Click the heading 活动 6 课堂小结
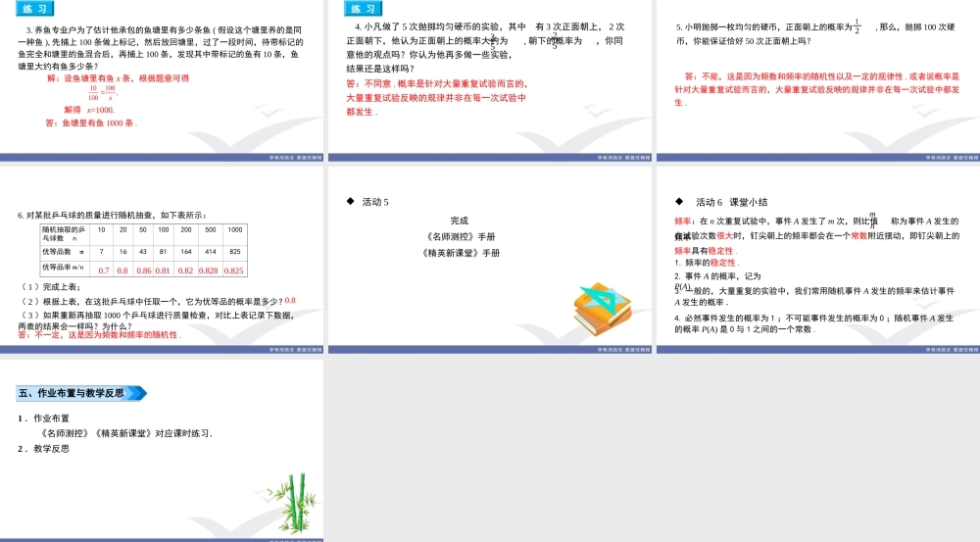 [732, 202]
